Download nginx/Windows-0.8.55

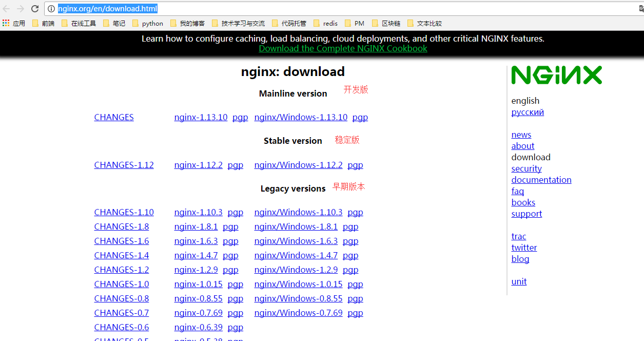pyautogui.click(x=298, y=298)
